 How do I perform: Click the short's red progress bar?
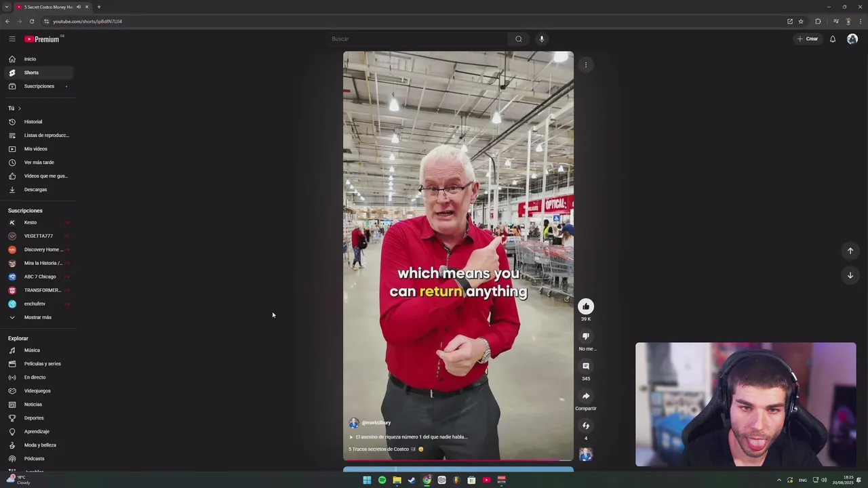click(458, 461)
